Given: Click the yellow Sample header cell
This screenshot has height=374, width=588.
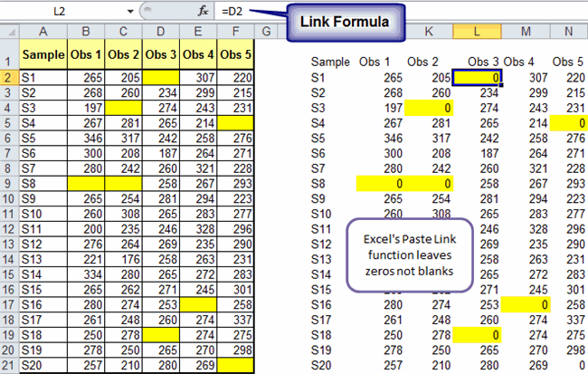Looking at the screenshot, I should click(x=42, y=55).
